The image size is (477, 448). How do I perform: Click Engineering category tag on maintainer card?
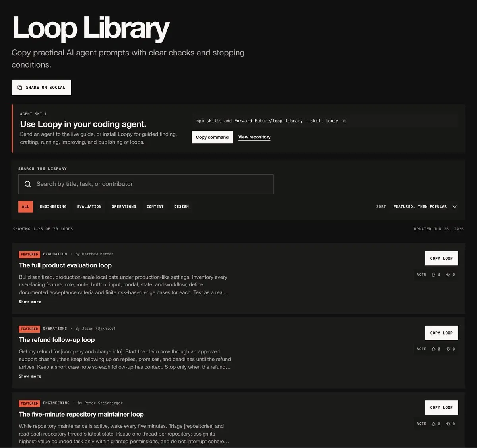coord(56,403)
